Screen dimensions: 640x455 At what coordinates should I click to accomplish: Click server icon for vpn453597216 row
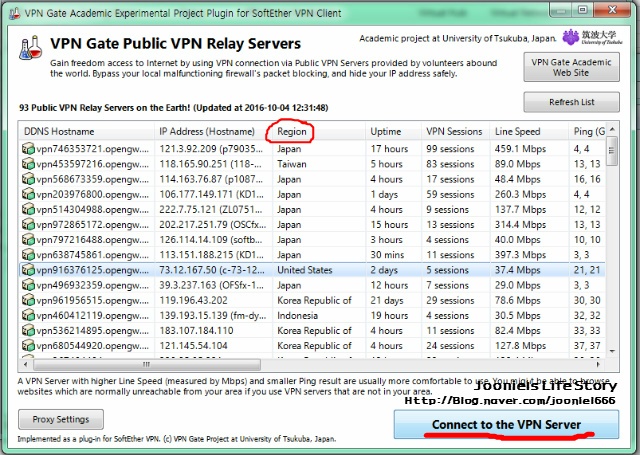(x=28, y=164)
